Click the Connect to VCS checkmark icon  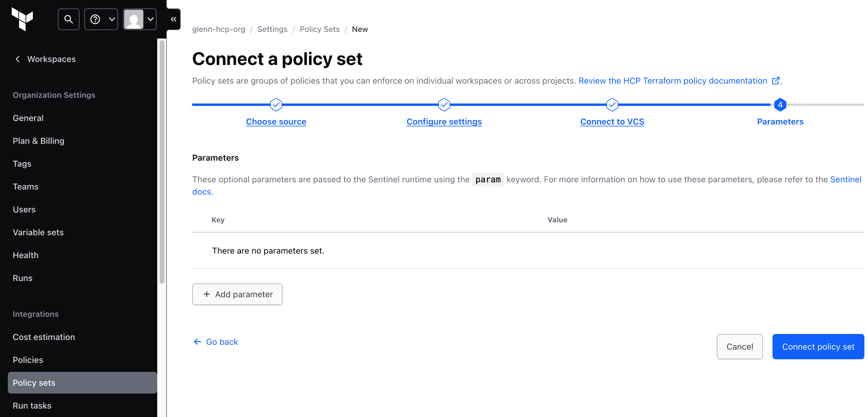612,105
